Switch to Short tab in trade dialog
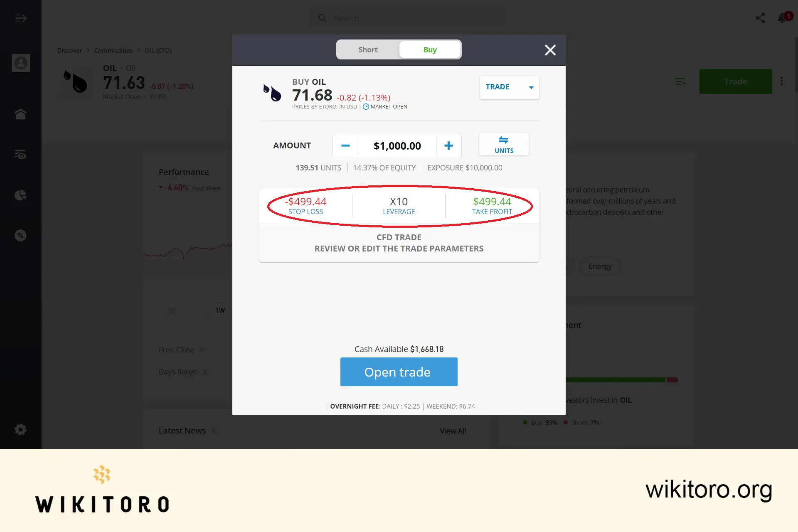 367,49
